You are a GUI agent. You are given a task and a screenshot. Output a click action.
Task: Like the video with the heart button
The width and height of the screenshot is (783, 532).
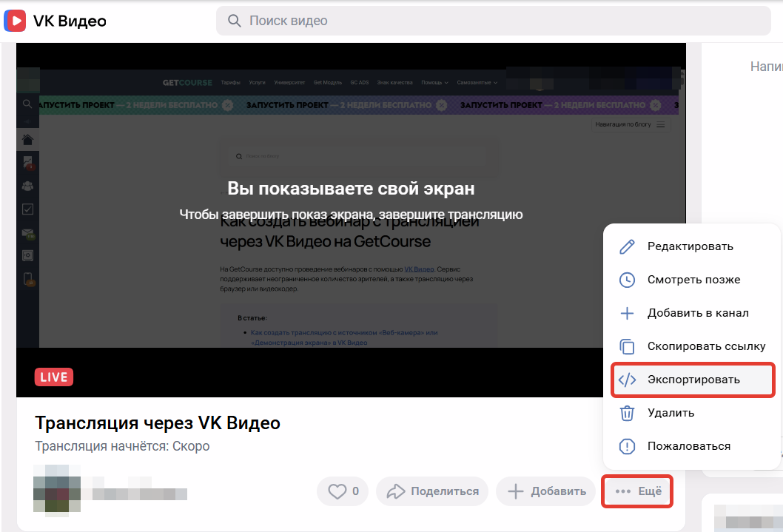coord(343,491)
